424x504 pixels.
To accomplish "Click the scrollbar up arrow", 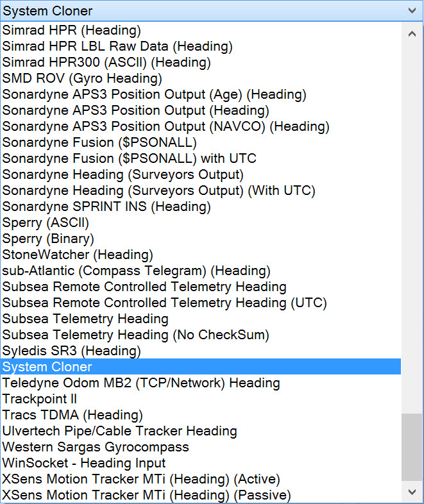I will 412,33.
